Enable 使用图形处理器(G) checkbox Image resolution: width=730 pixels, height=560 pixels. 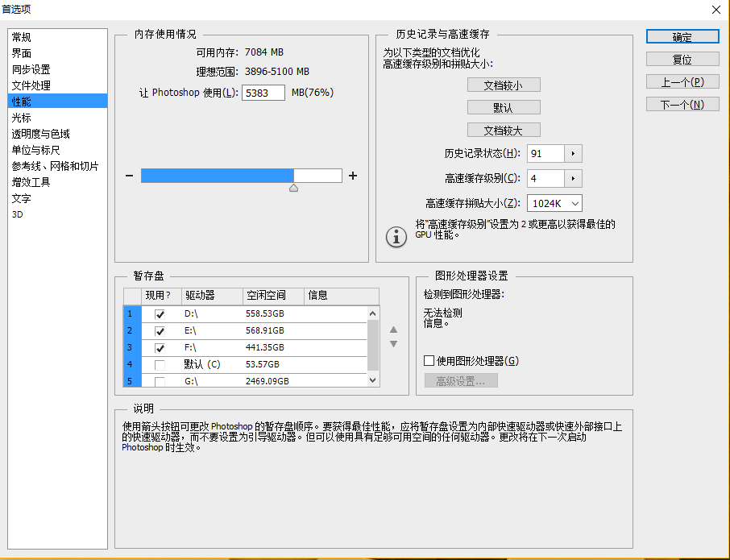[429, 361]
